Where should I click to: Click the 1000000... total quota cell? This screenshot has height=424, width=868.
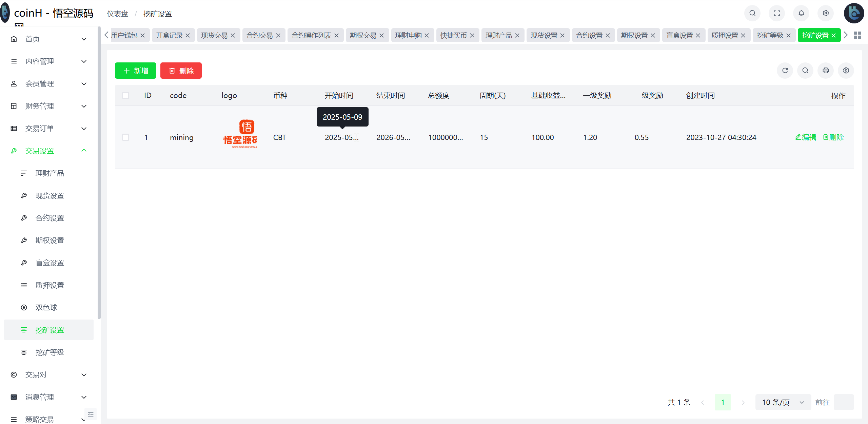(x=445, y=137)
